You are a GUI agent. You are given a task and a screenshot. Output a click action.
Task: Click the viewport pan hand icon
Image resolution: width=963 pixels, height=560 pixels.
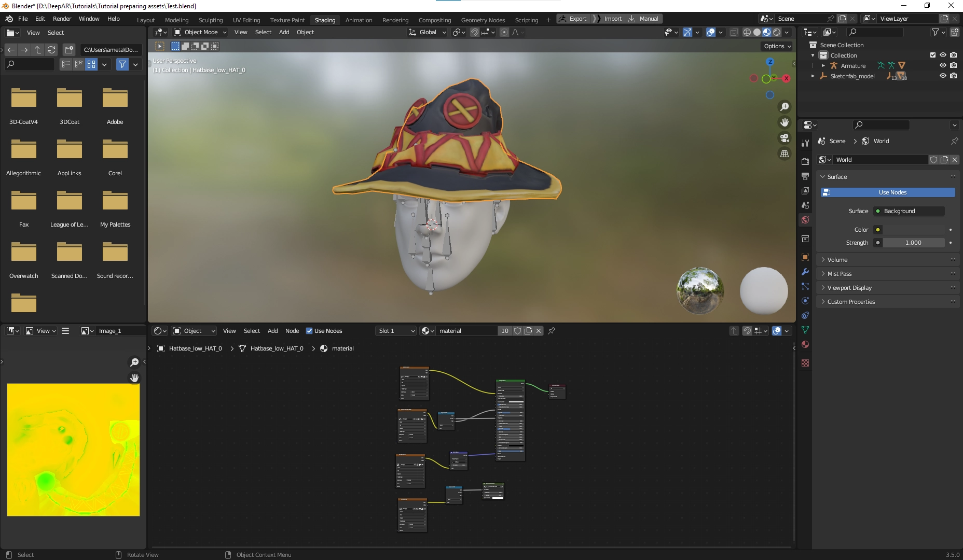coord(785,122)
